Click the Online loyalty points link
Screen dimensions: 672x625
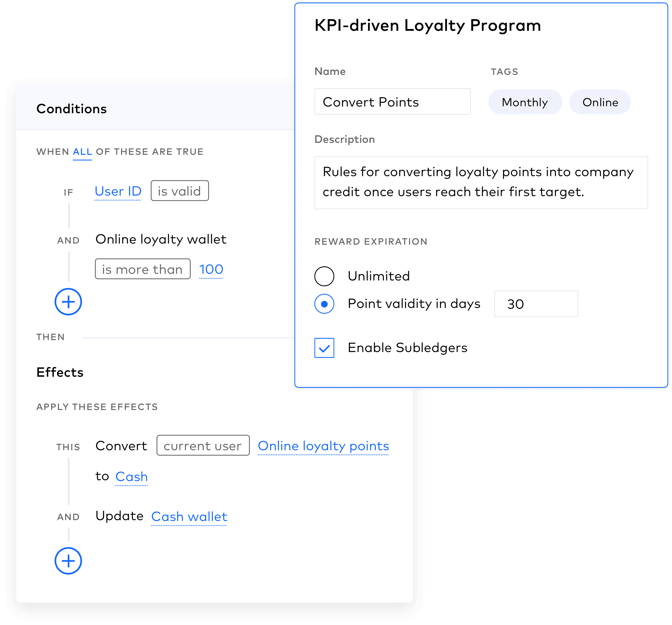tap(323, 446)
